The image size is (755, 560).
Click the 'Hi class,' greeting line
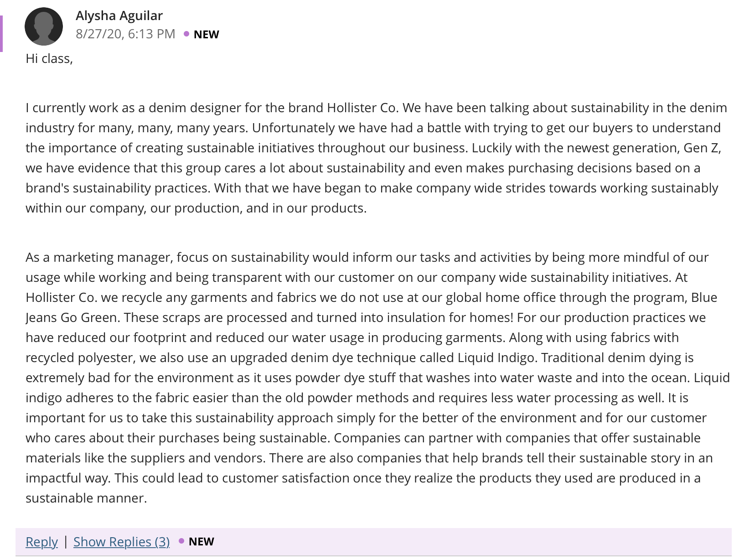(x=49, y=59)
